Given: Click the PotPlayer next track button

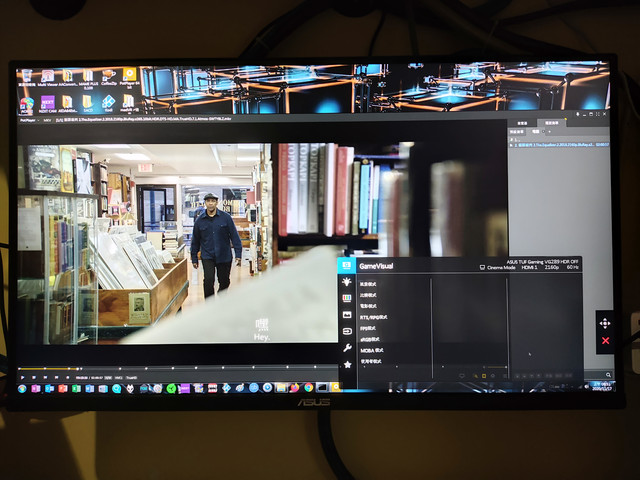Looking at the screenshot, I should 56,378.
